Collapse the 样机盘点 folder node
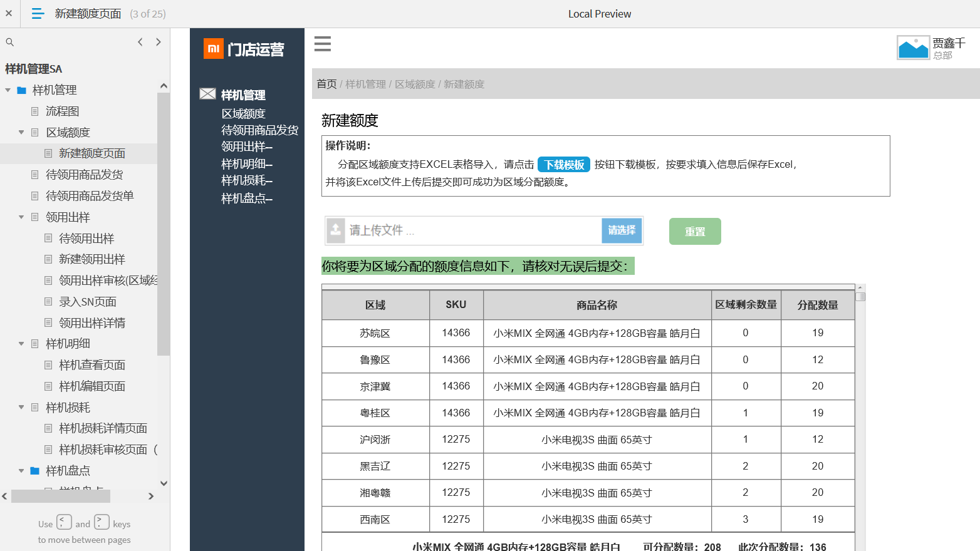This screenshot has width=980, height=551. [21, 471]
